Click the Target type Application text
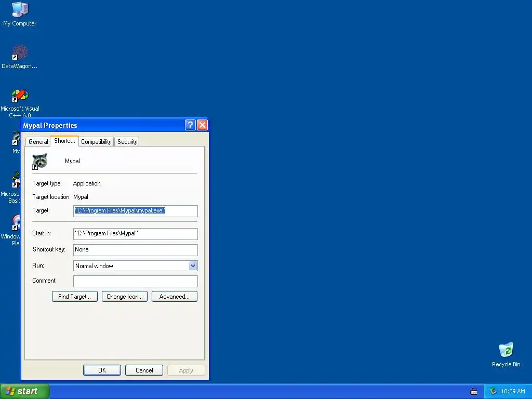Viewport: 532px width, 399px height. point(87,183)
